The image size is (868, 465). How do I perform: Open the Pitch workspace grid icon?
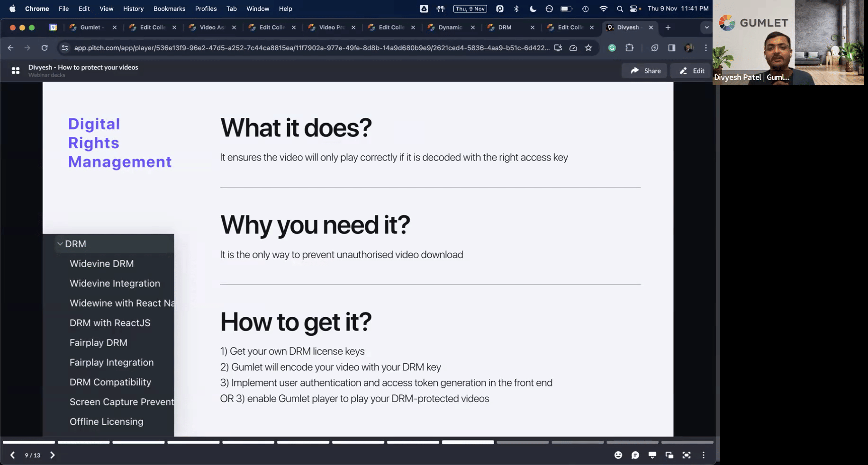(16, 71)
